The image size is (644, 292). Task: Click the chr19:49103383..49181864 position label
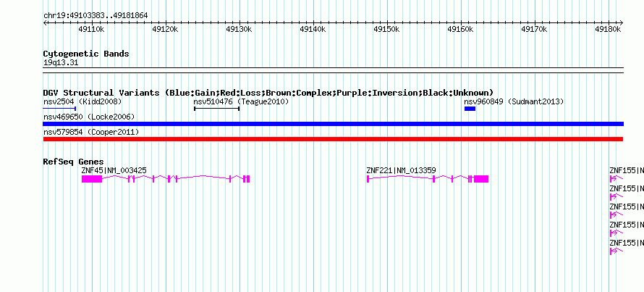96,16
